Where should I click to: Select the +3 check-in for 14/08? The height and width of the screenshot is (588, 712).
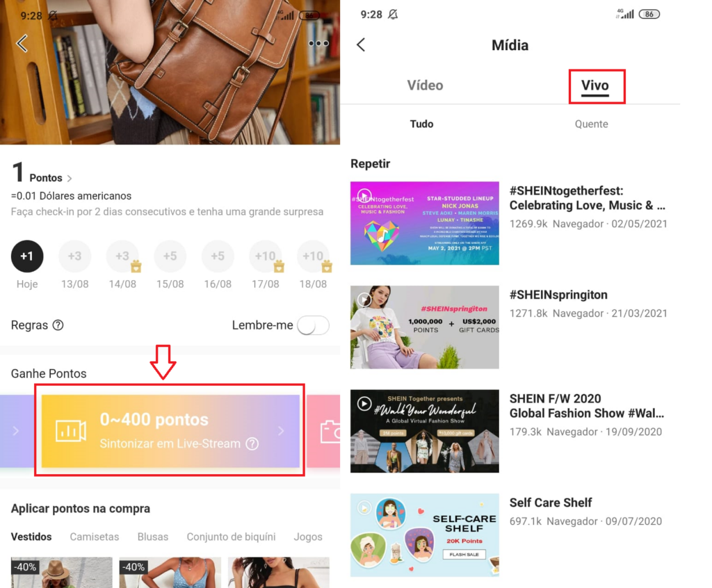[122, 256]
